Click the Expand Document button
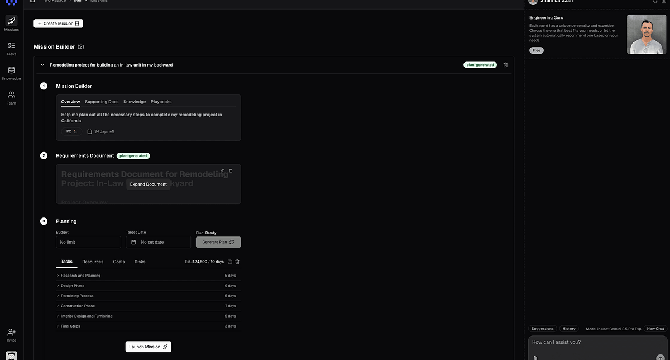The width and height of the screenshot is (670, 360). [x=148, y=184]
